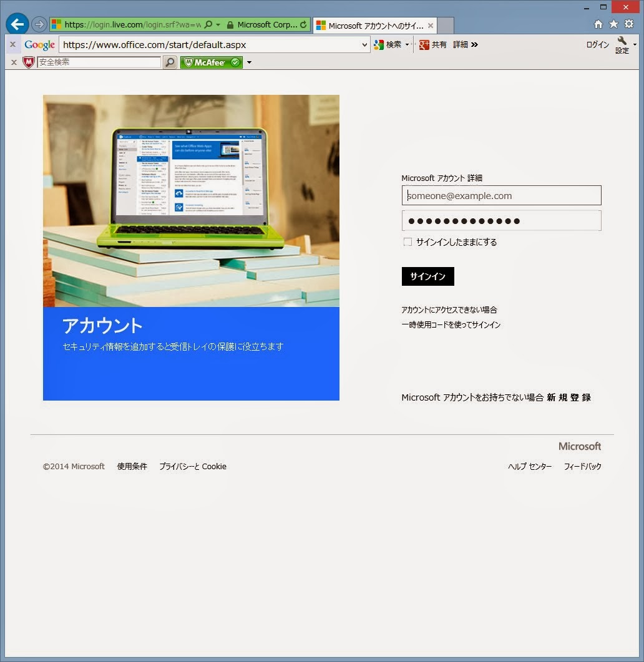644x662 pixels.
Task: Click the email field someone@example.com
Action: pyautogui.click(x=501, y=195)
